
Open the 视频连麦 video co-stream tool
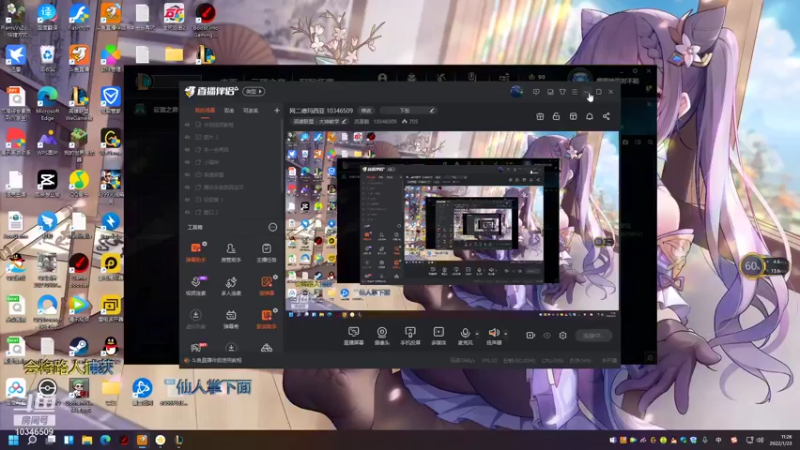coord(196,286)
